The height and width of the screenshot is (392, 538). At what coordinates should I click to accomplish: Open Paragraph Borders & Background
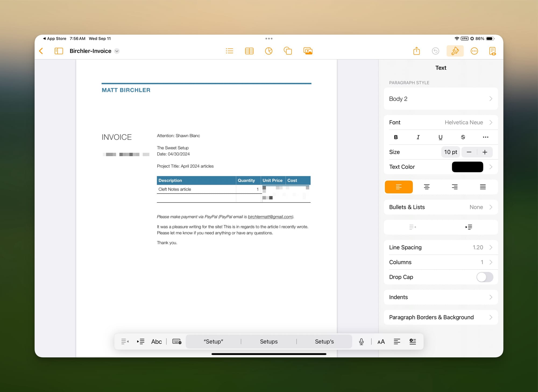[441, 317]
